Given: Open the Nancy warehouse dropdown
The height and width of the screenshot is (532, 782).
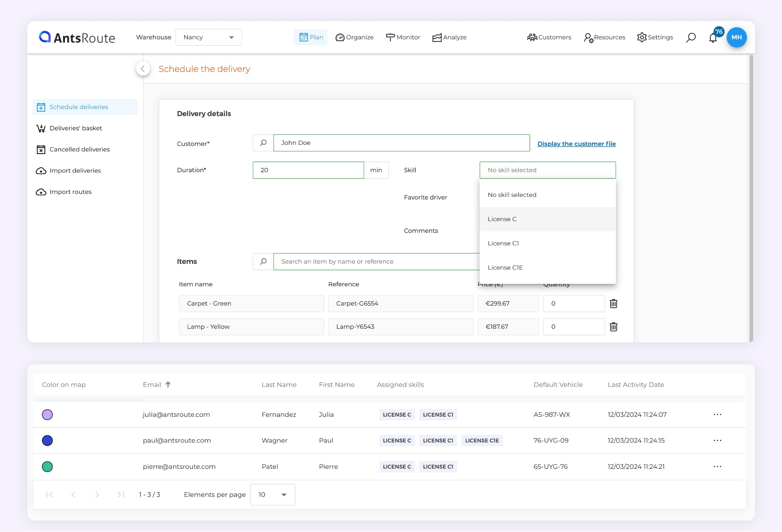Looking at the screenshot, I should point(208,37).
